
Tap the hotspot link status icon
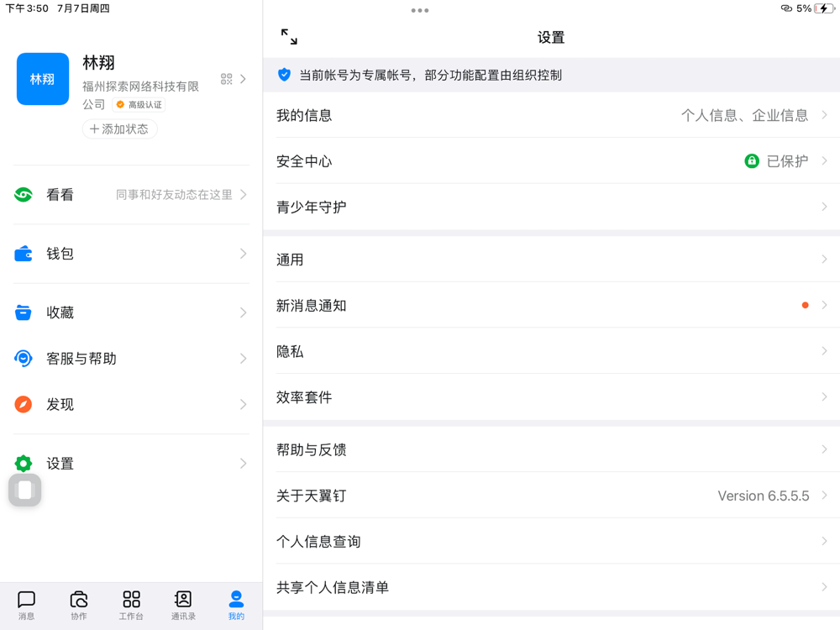click(786, 8)
